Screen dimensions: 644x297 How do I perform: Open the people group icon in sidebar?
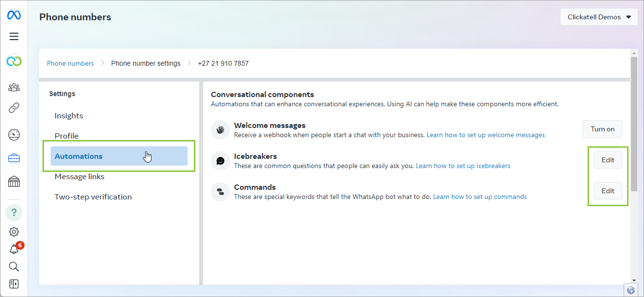(x=14, y=87)
